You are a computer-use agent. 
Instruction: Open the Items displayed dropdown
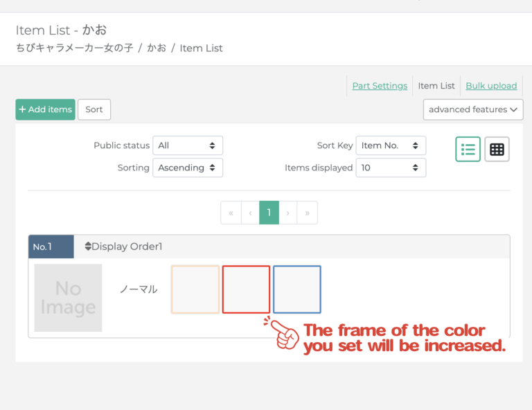click(391, 168)
